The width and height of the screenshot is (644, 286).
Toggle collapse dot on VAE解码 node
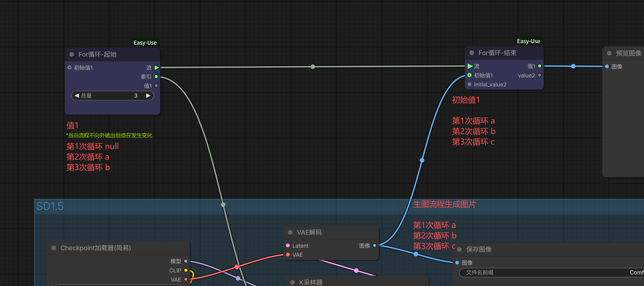tap(290, 232)
